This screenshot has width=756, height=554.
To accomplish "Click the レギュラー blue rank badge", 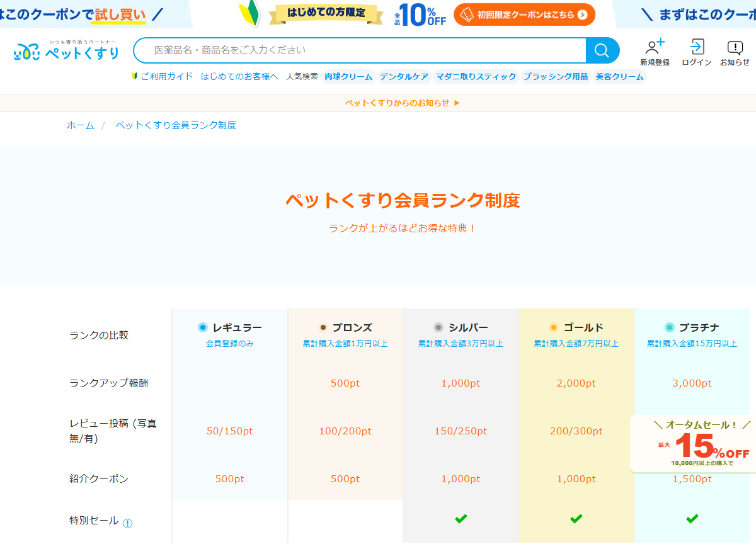I will tap(203, 327).
